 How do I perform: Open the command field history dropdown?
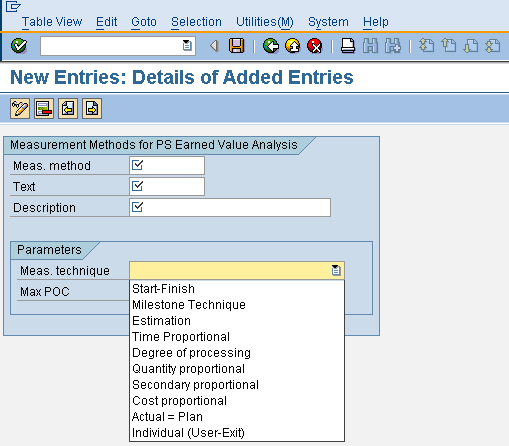[x=187, y=45]
